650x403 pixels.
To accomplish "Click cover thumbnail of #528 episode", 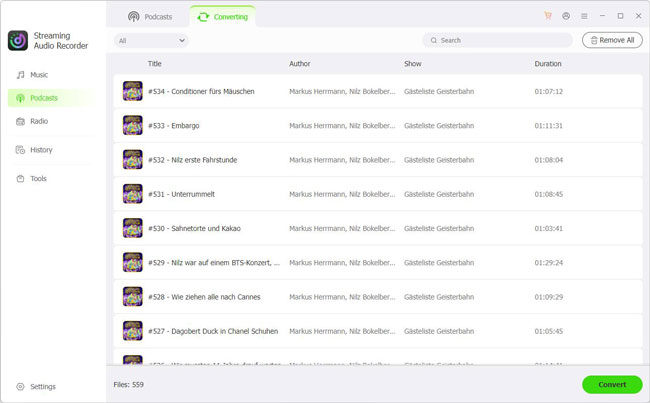I will [x=133, y=297].
